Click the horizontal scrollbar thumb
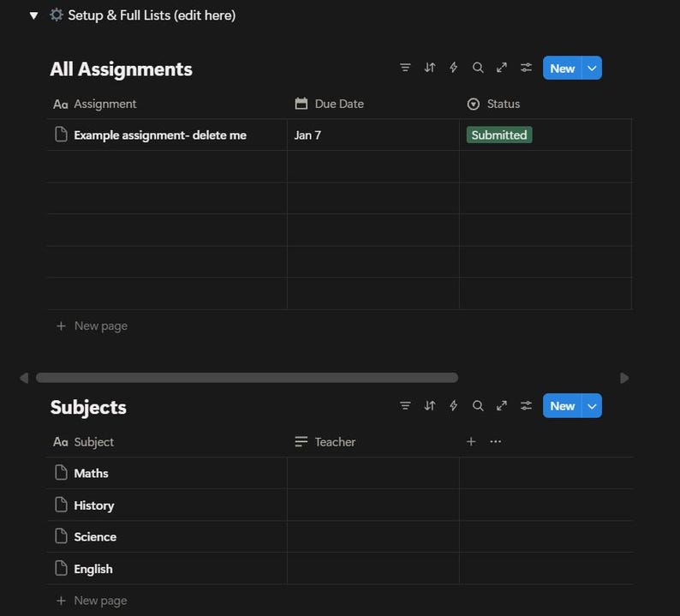 (x=247, y=378)
